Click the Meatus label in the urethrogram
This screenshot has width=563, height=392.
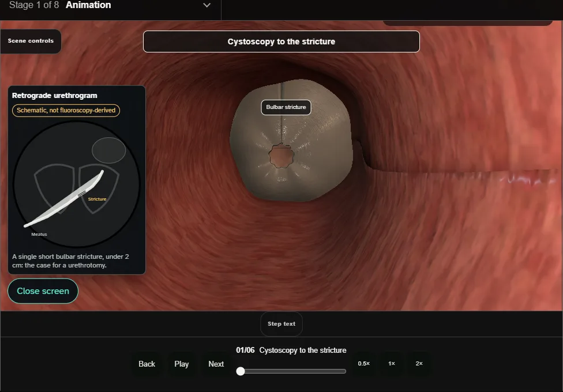(x=39, y=235)
